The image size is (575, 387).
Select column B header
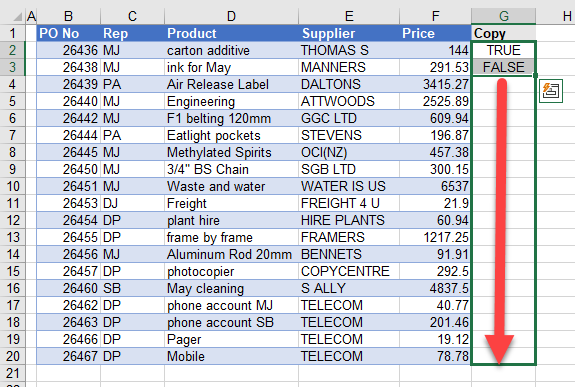(68, 16)
